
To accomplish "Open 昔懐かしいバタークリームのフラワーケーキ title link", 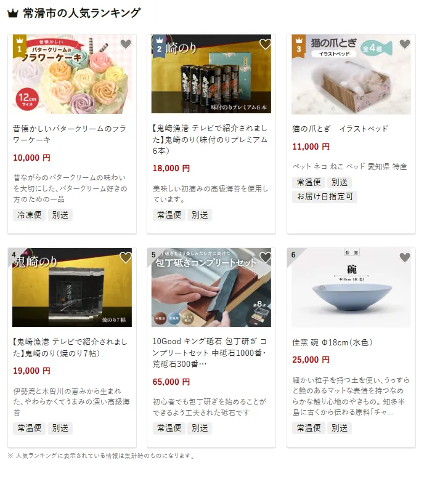I will coord(70,134).
